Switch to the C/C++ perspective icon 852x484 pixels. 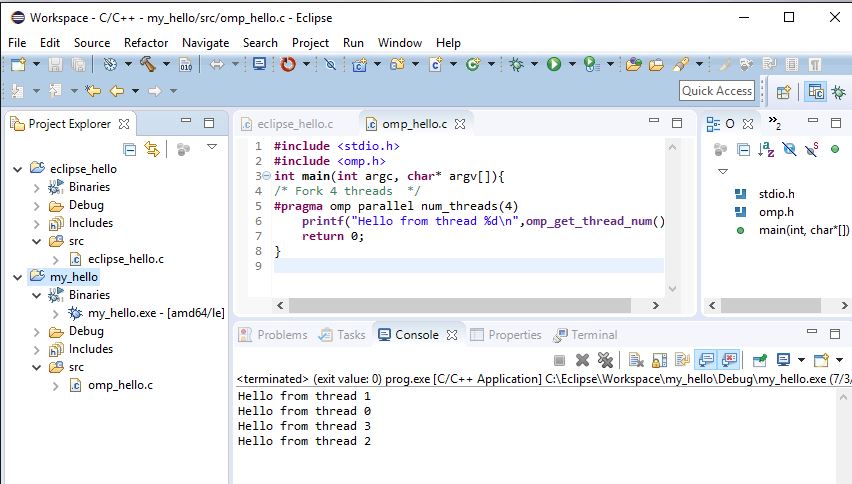[816, 91]
